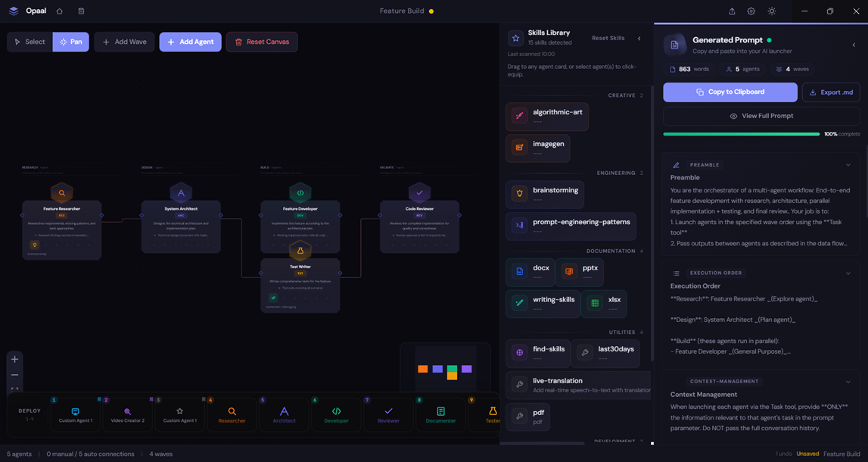This screenshot has height=462, width=868.
Task: Click the save icon beside home
Action: (x=82, y=11)
